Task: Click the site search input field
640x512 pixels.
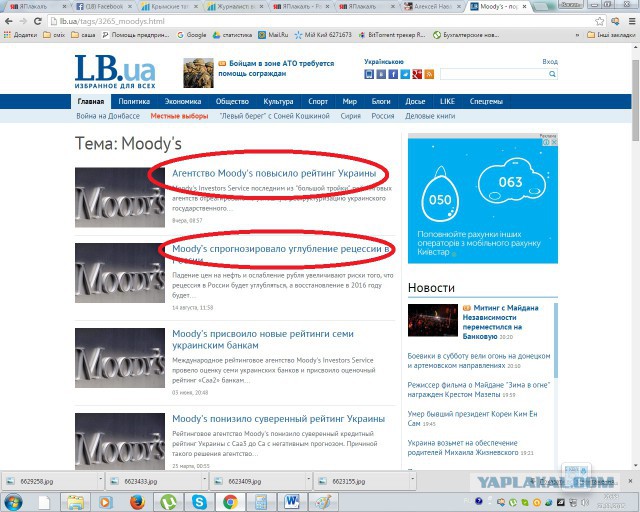Action: pos(496,75)
